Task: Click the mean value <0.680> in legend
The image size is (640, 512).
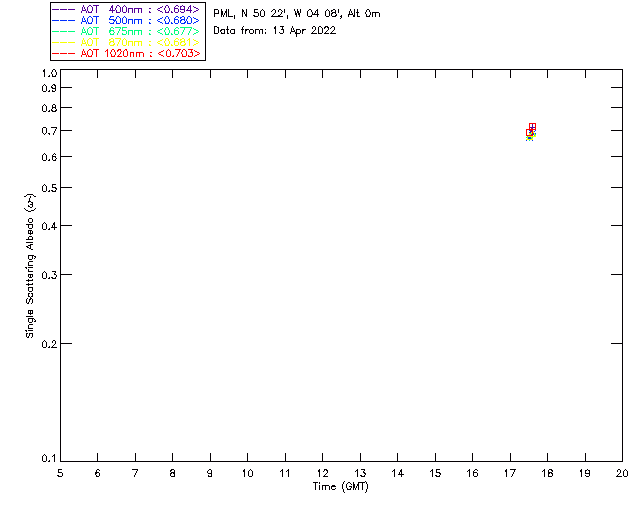Action: [x=178, y=20]
